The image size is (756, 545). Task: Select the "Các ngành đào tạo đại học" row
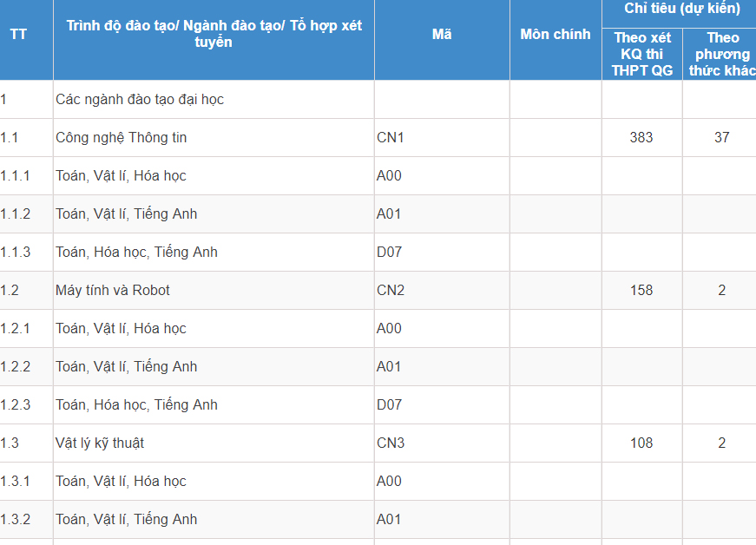click(140, 100)
